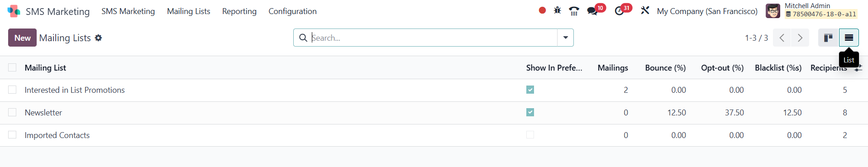Open the Mailing Lists gear actions
This screenshot has width=868, height=167.
[98, 38]
